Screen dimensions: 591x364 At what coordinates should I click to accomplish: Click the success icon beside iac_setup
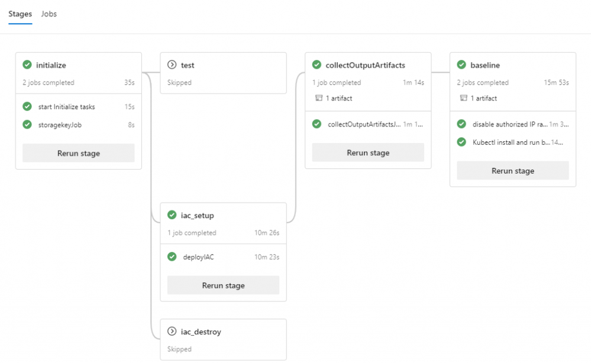pyautogui.click(x=172, y=215)
